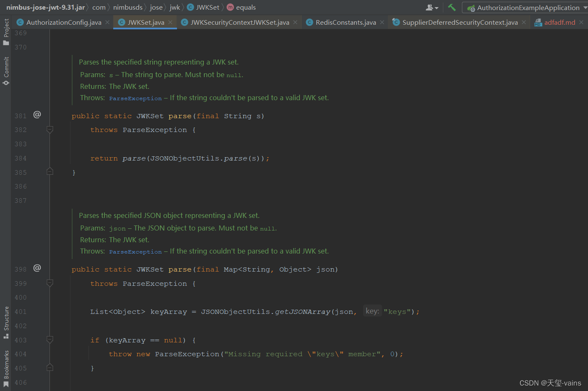Click the 'jose' breadcrumb segment
The height and width of the screenshot is (391, 588).
[x=156, y=8]
